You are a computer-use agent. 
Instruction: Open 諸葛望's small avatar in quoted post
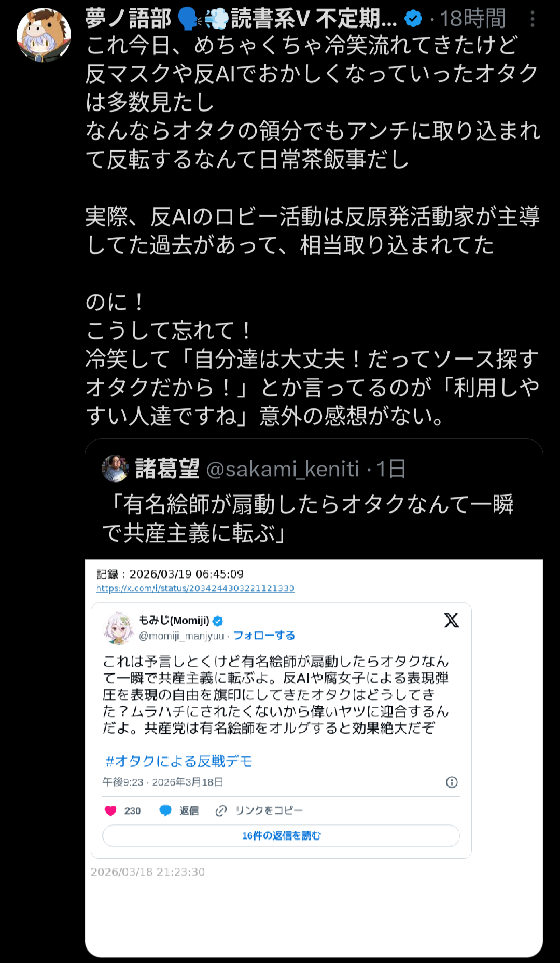pos(115,469)
